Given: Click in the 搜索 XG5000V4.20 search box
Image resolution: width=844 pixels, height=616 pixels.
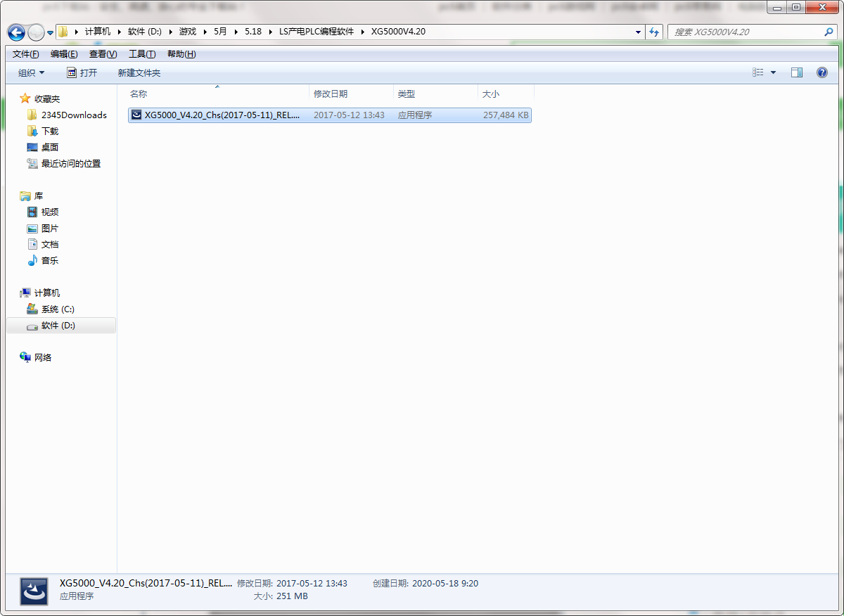Looking at the screenshot, I should (x=746, y=32).
